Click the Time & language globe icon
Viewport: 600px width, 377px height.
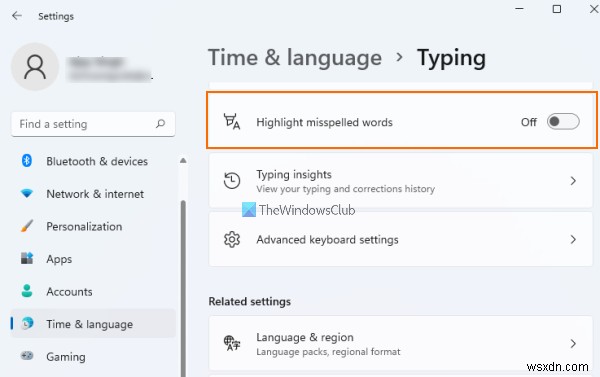27,323
